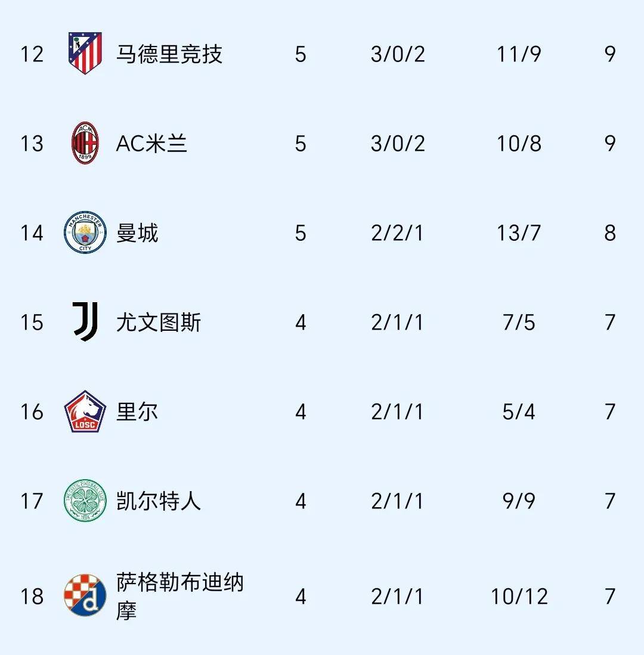
Task: Click Atlético Madrid's 3/0/2 record
Action: coord(398,54)
